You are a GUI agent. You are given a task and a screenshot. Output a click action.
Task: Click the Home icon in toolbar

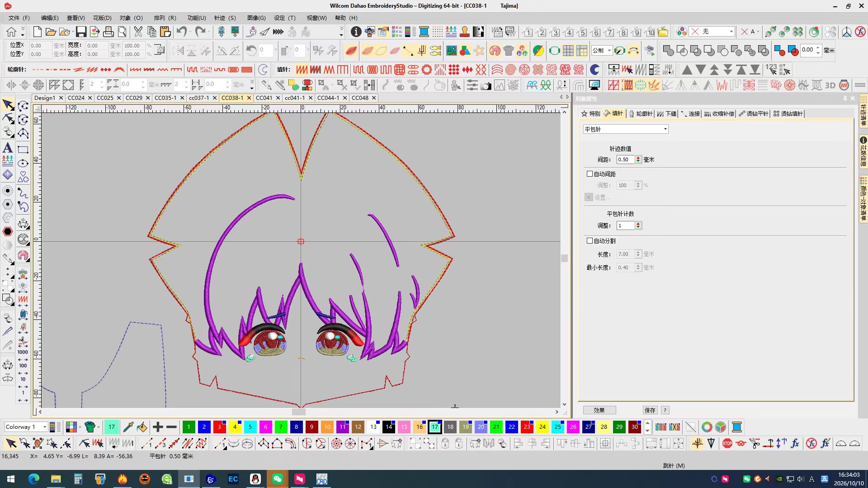coord(11,32)
